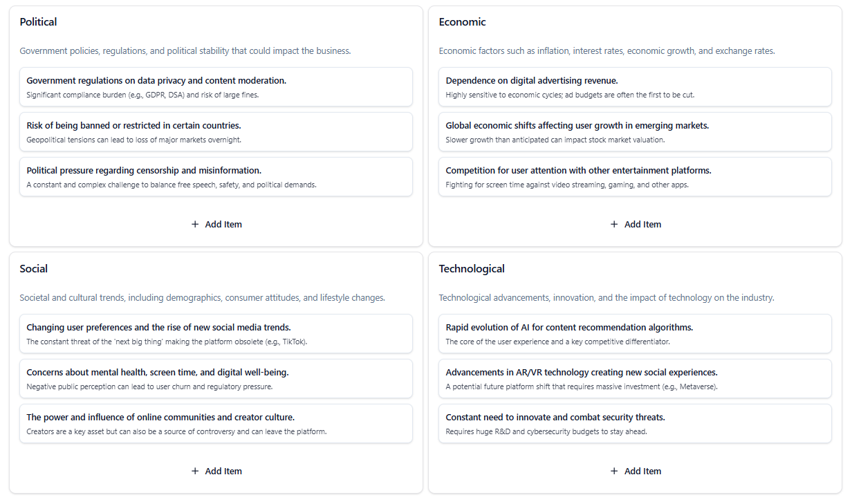Click the digital advertising revenue item
This screenshot has height=504, width=852.
(635, 87)
